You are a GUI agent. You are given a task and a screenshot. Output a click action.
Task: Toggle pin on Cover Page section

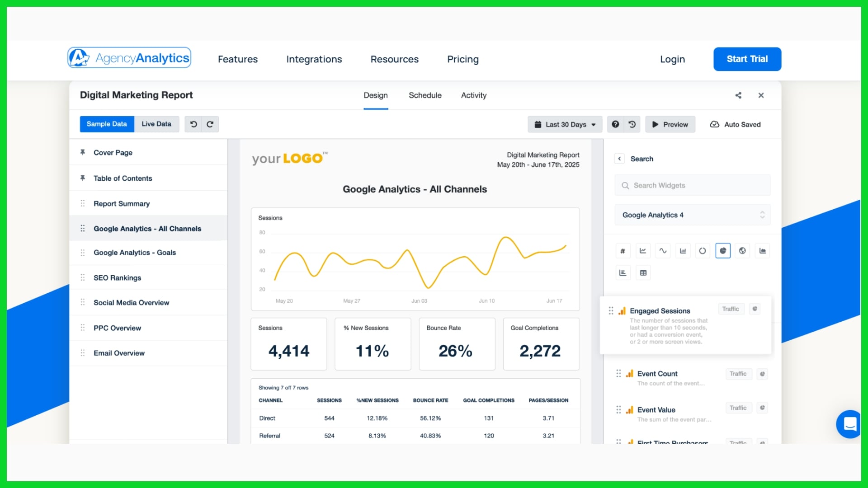point(83,153)
